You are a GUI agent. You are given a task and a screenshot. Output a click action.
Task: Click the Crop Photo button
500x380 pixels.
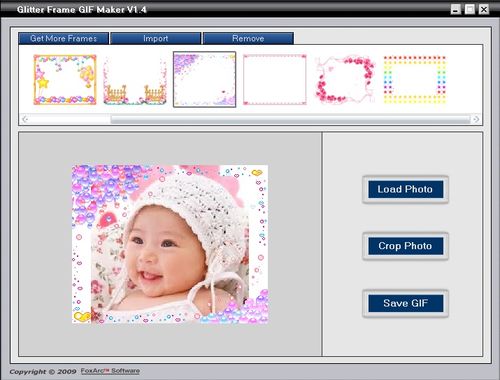[405, 246]
